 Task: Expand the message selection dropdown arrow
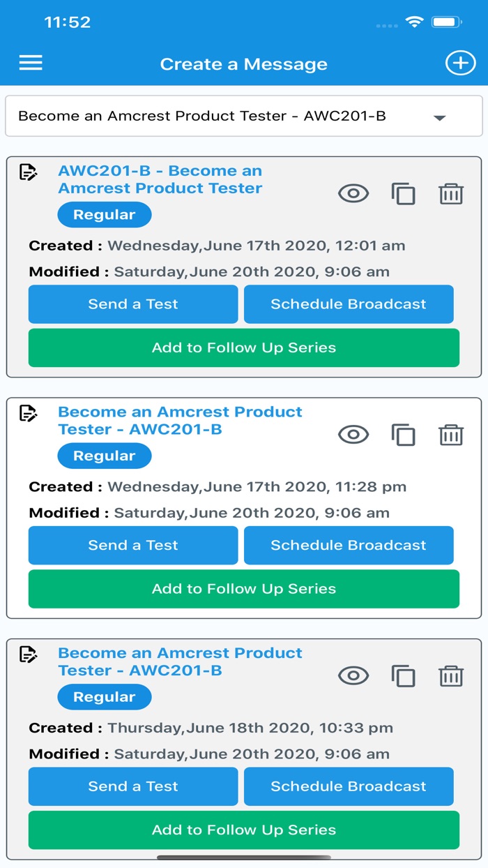pos(439,117)
